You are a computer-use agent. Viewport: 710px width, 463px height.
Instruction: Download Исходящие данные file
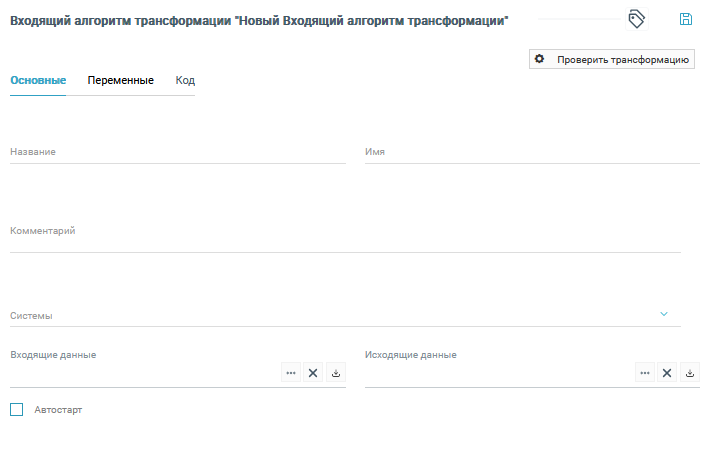tap(690, 373)
